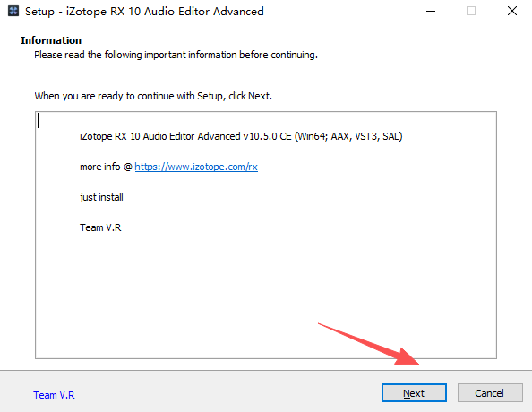Image resolution: width=532 pixels, height=412 pixels.
Task: Click the "just install" line
Action: pyautogui.click(x=101, y=197)
